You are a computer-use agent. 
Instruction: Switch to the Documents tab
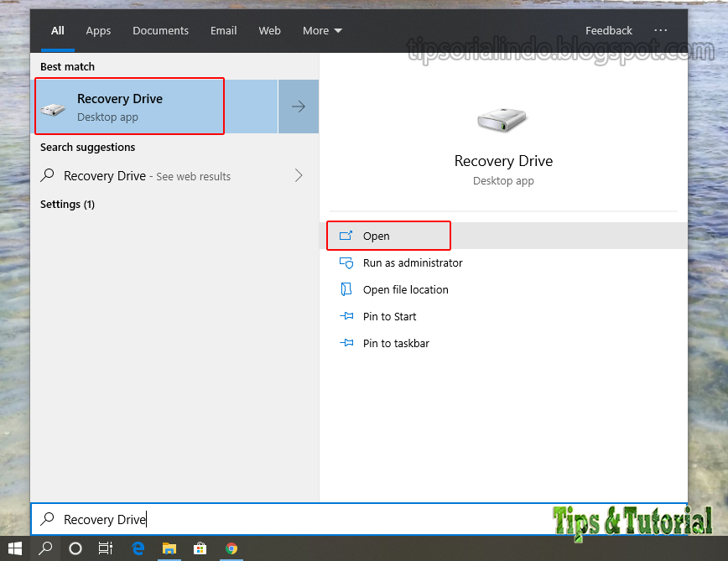(x=160, y=30)
